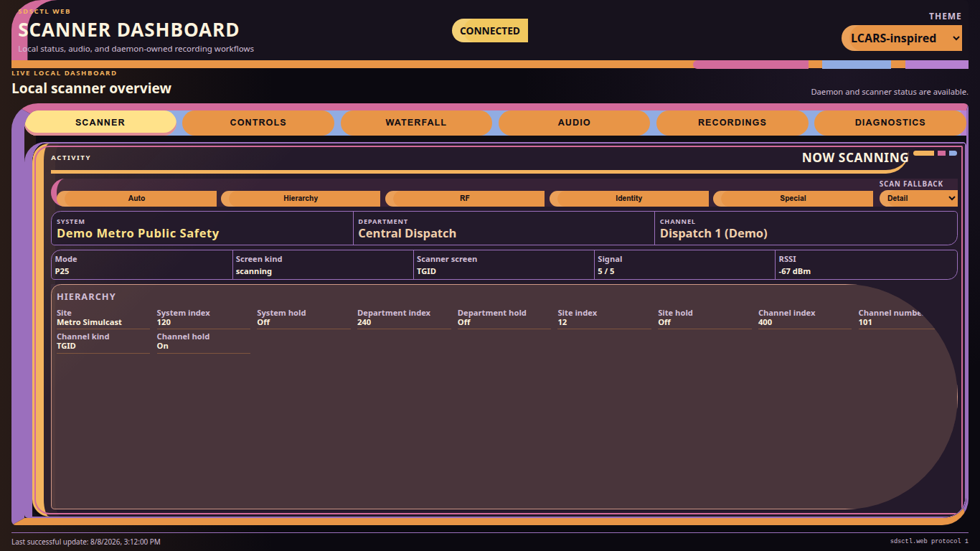Image resolution: width=980 pixels, height=551 pixels.
Task: Select the Auto activity filter
Action: pos(136,199)
